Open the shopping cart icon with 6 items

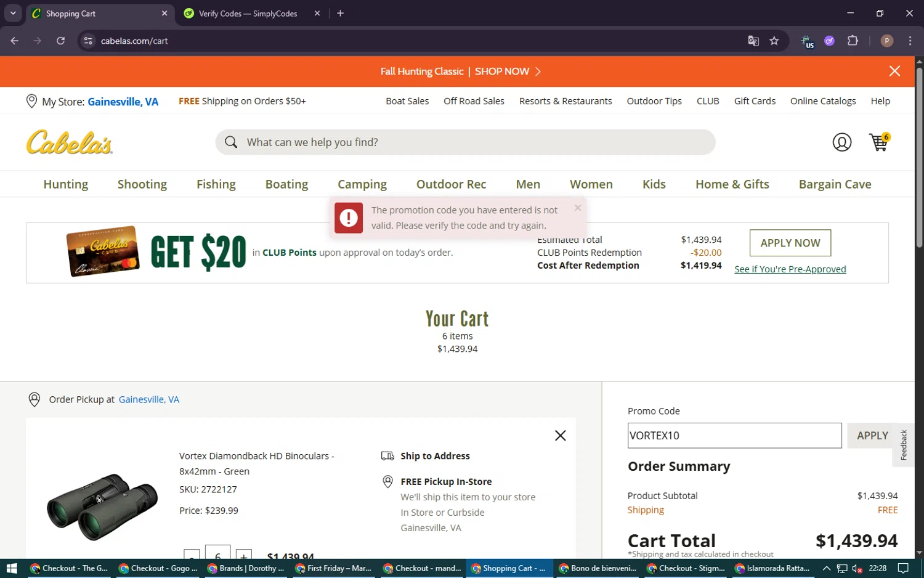tap(879, 142)
